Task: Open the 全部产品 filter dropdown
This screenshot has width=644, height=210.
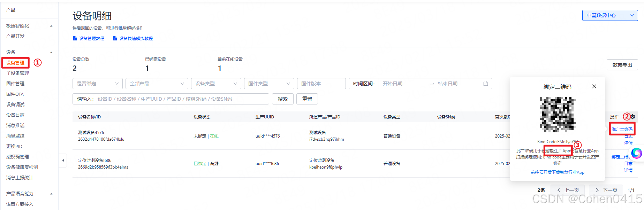Action: [157, 84]
